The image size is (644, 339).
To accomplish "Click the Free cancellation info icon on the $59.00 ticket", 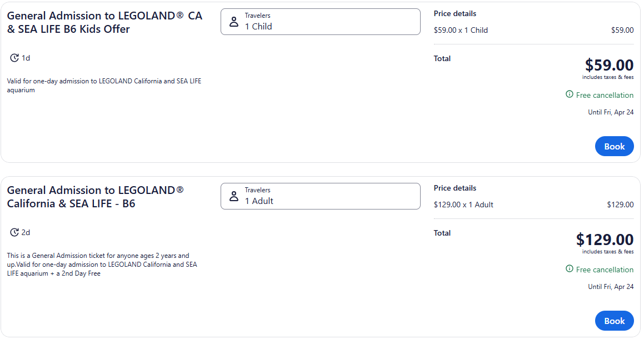I will [x=569, y=94].
